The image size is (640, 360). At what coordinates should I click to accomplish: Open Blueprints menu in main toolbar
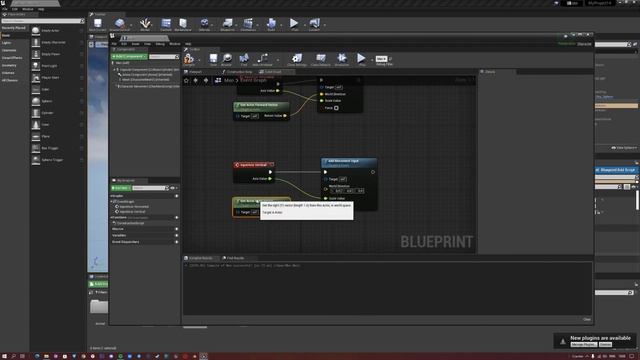[227, 24]
